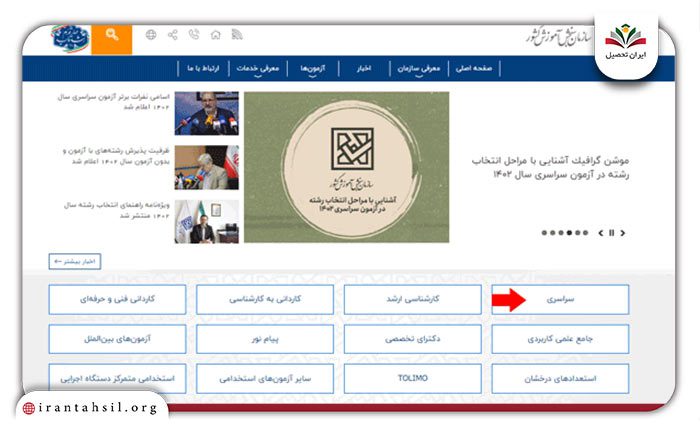Open the thumbnail beside the ظرفیت پذیرش headline

coord(207,167)
